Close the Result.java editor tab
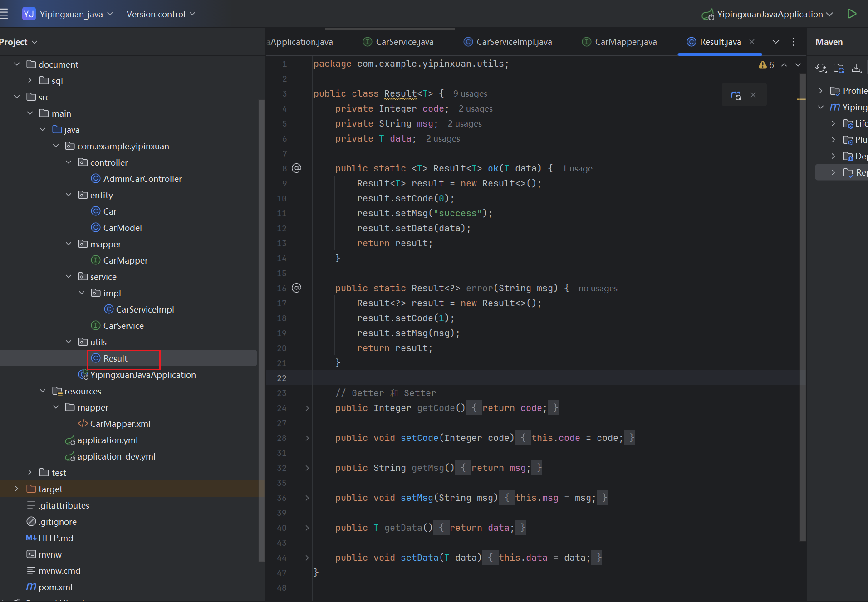Image resolution: width=868 pixels, height=602 pixels. (752, 42)
